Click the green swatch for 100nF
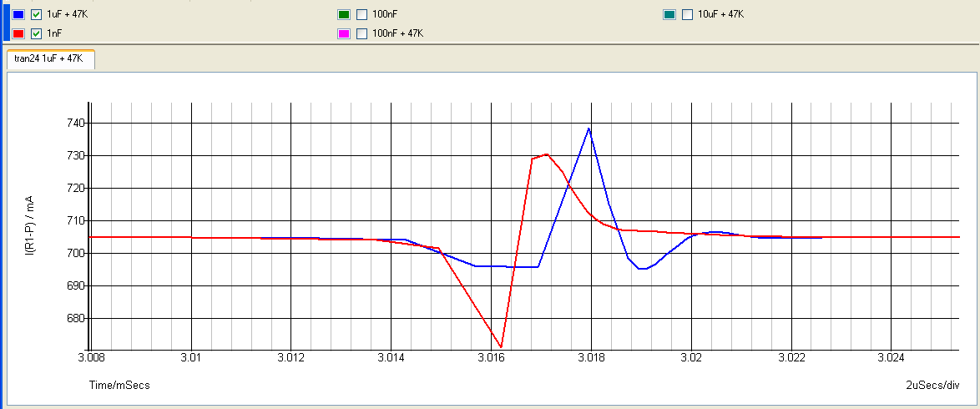 click(x=344, y=15)
